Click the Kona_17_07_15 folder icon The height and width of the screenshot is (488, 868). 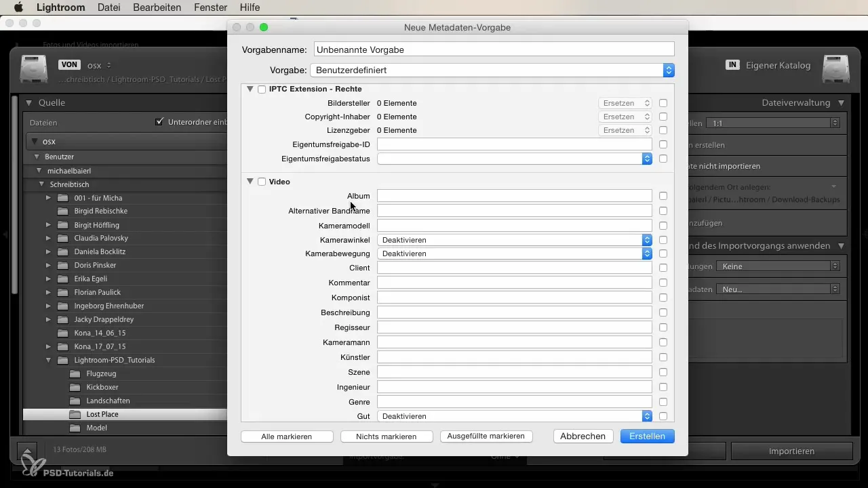pos(63,346)
